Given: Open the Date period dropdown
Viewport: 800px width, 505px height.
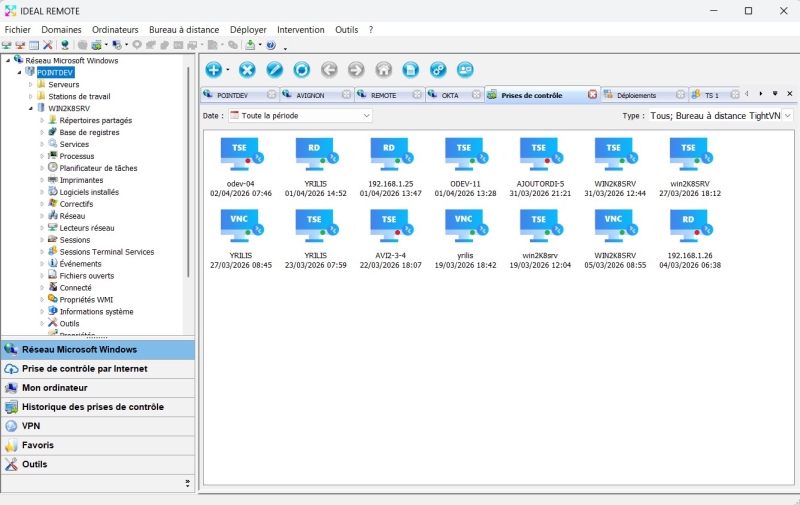Looking at the screenshot, I should [x=300, y=116].
